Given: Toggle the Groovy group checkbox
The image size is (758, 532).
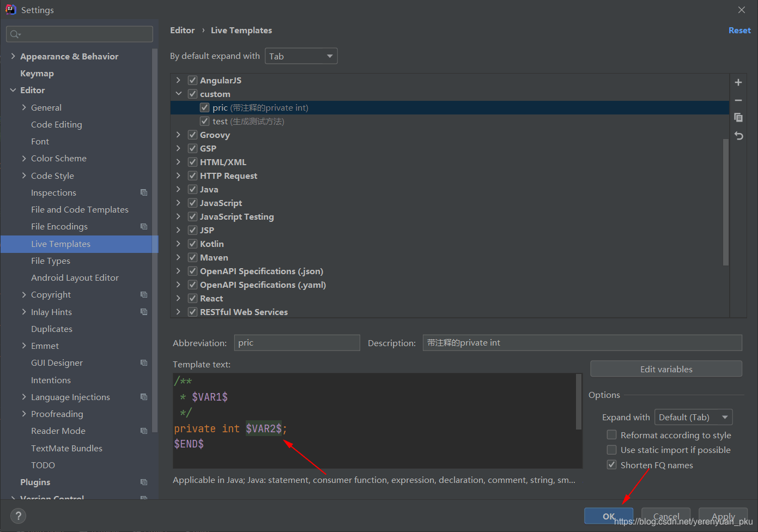Looking at the screenshot, I should click(192, 135).
